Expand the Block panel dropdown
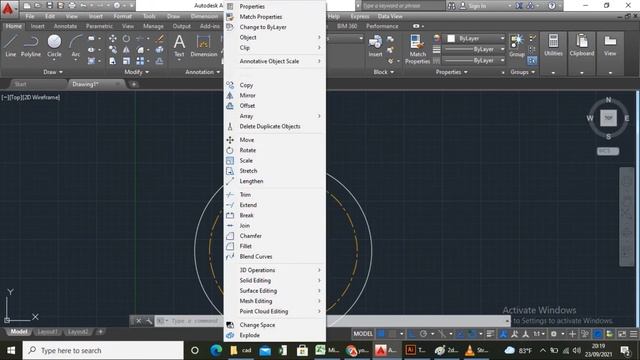The image size is (640, 360). [x=384, y=72]
